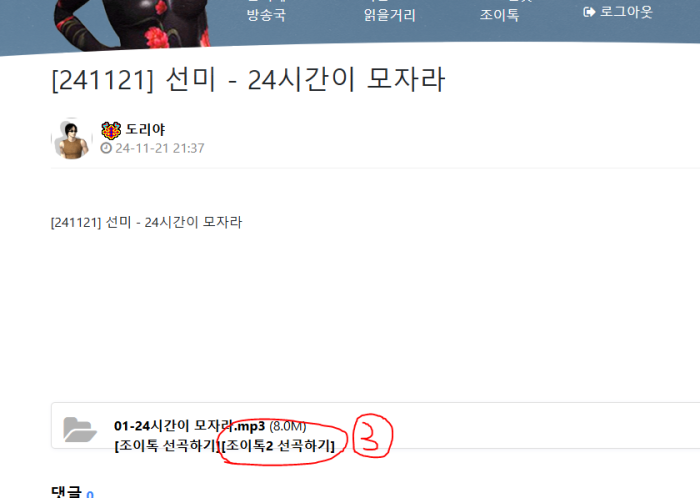Open the author name 도리야
Screen dimensions: 700x498
[145, 129]
